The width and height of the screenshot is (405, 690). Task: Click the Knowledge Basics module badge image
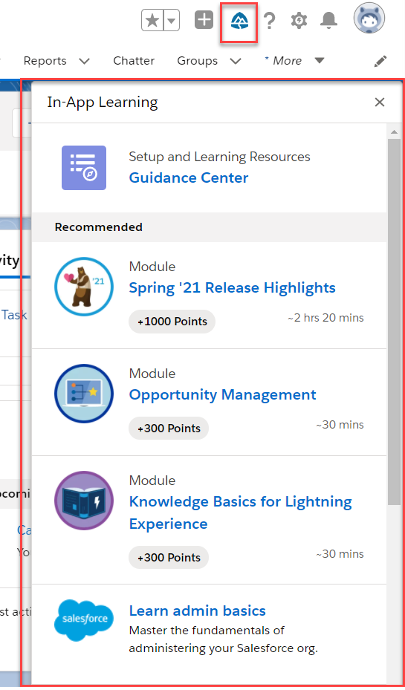[x=84, y=500]
